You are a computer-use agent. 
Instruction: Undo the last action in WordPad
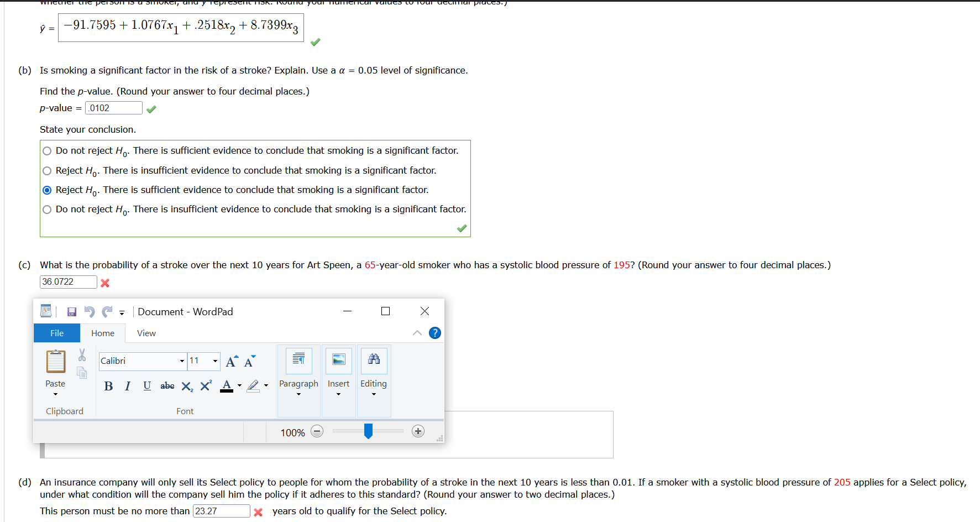click(90, 312)
